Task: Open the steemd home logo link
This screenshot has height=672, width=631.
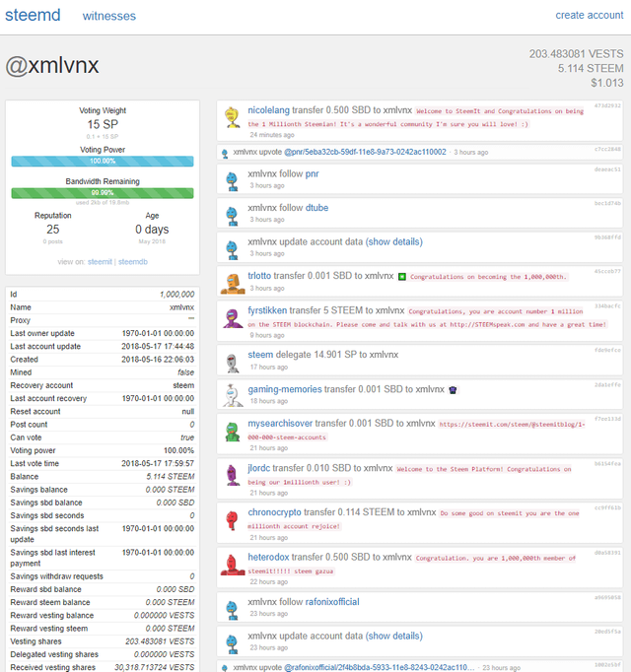Action: click(x=33, y=15)
